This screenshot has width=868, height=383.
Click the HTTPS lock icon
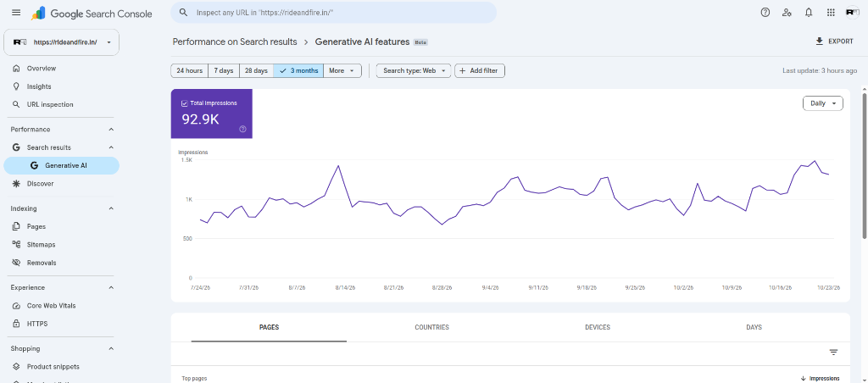16,324
